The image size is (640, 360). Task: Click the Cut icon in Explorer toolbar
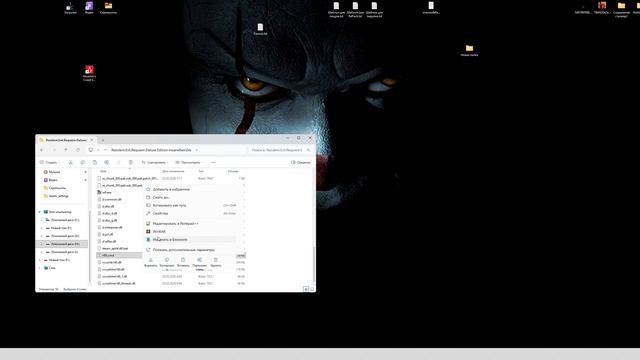click(71, 162)
